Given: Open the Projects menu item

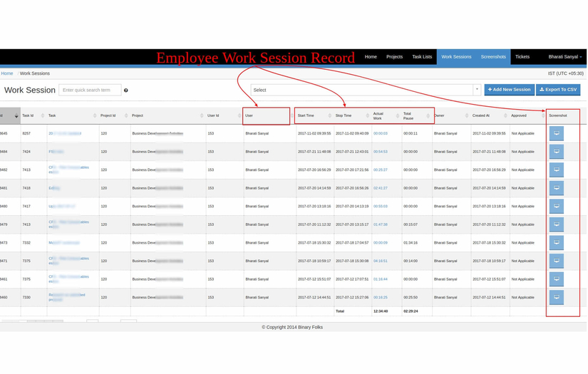Looking at the screenshot, I should tap(394, 57).
